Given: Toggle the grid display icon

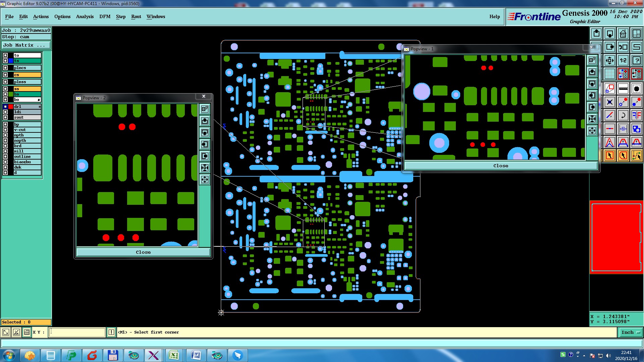Looking at the screenshot, I should [609, 73].
